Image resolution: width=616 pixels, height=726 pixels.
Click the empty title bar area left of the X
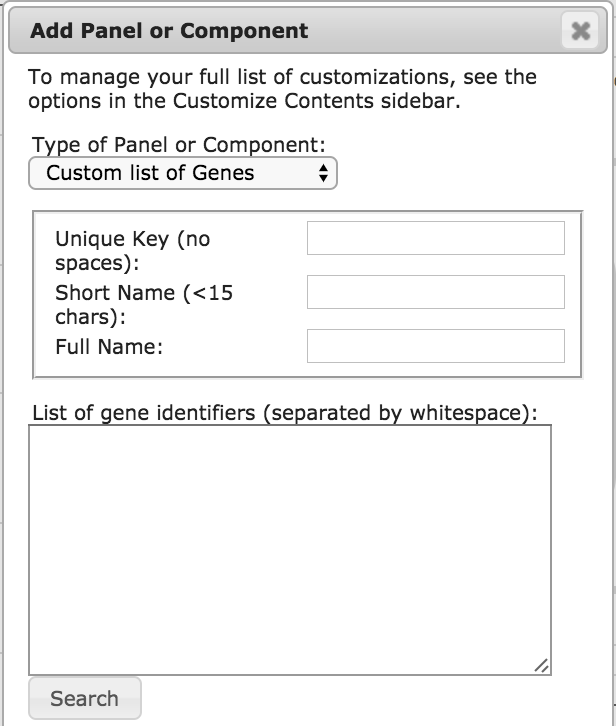pyautogui.click(x=440, y=32)
